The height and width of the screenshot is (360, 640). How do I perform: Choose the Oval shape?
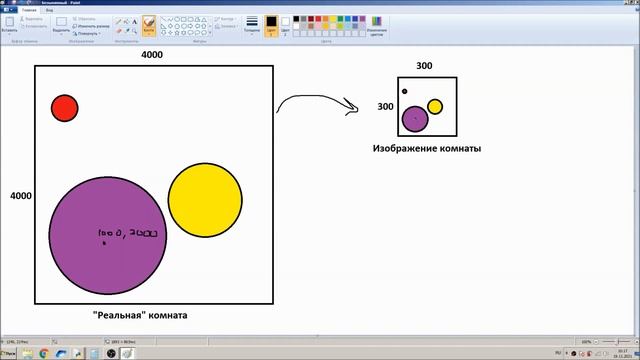tap(177, 19)
